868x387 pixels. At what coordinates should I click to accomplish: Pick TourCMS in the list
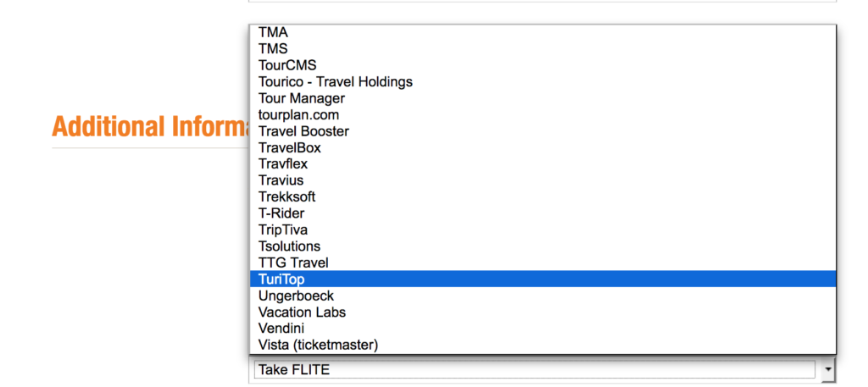tap(287, 65)
